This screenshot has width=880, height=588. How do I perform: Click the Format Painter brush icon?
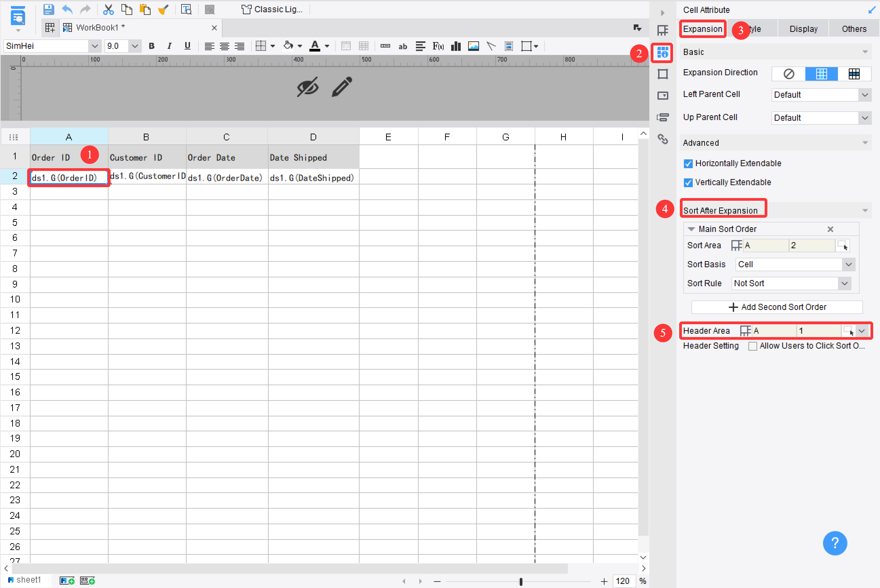click(163, 9)
